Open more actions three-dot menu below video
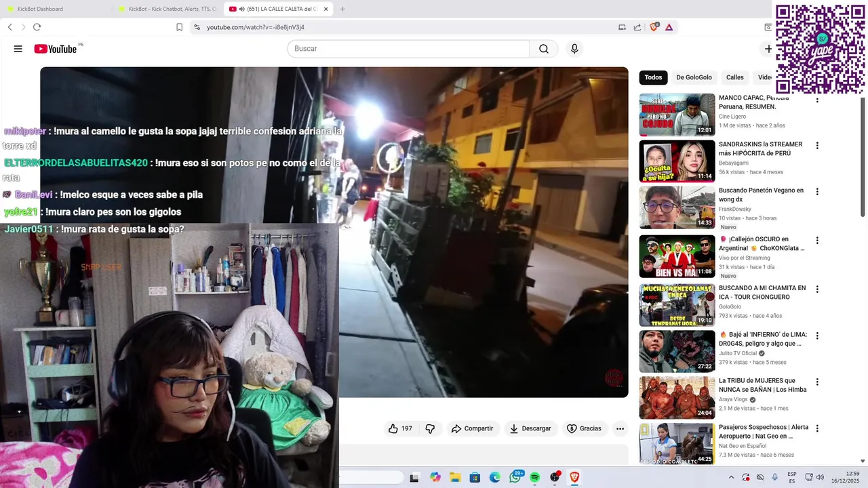 pyautogui.click(x=620, y=428)
